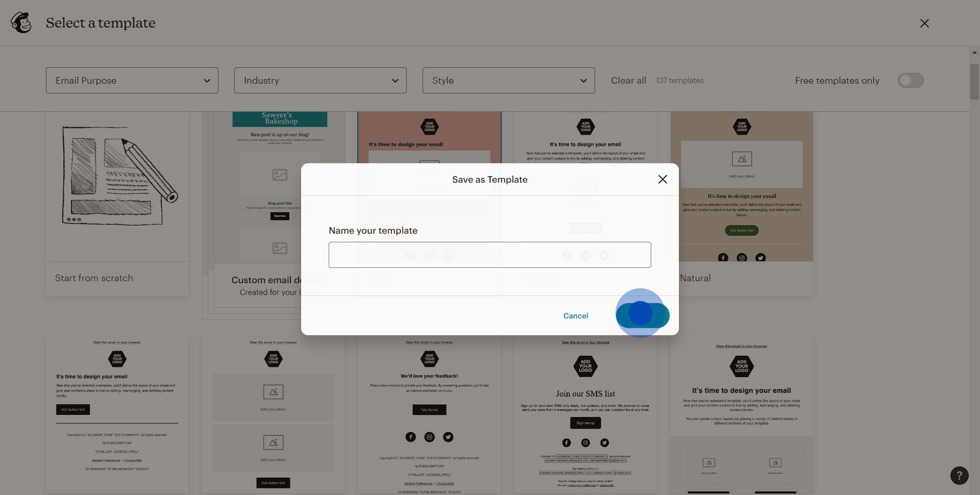This screenshot has height=495, width=980.
Task: Expand the Industry filter dropdown
Action: 320,81
